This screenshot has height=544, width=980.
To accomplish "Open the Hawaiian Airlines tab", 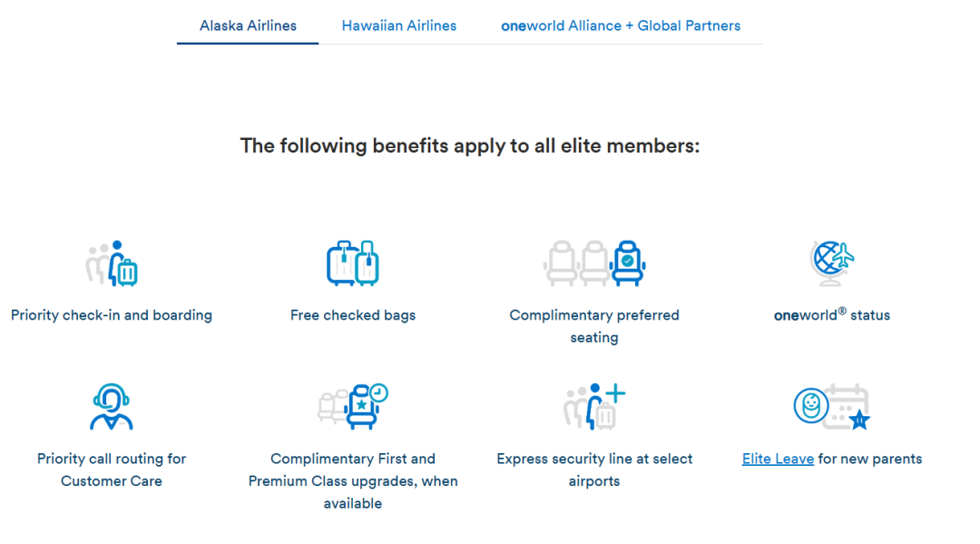I will tap(399, 25).
